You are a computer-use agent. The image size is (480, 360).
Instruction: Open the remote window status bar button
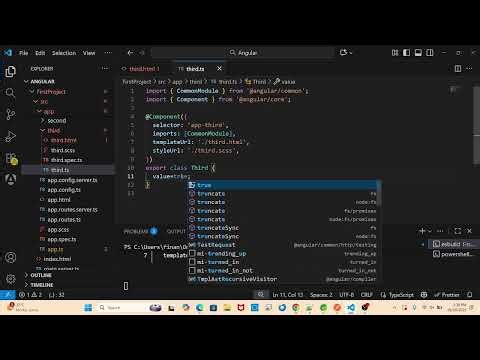8,295
